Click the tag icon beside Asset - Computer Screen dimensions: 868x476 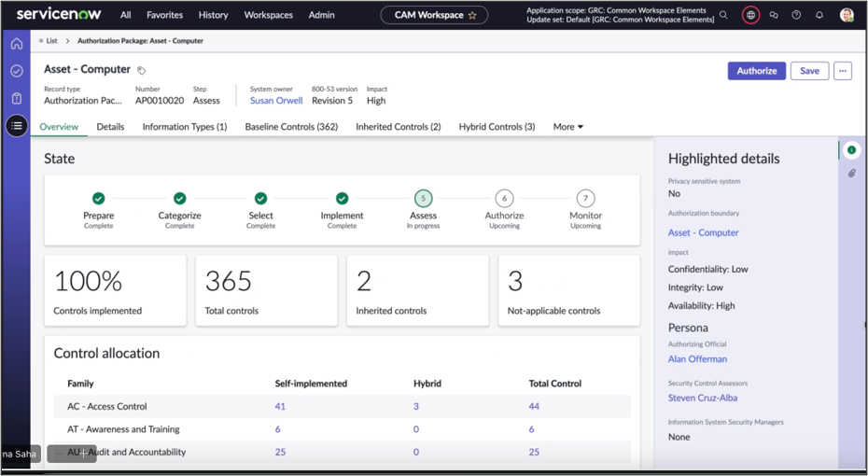pyautogui.click(x=142, y=70)
